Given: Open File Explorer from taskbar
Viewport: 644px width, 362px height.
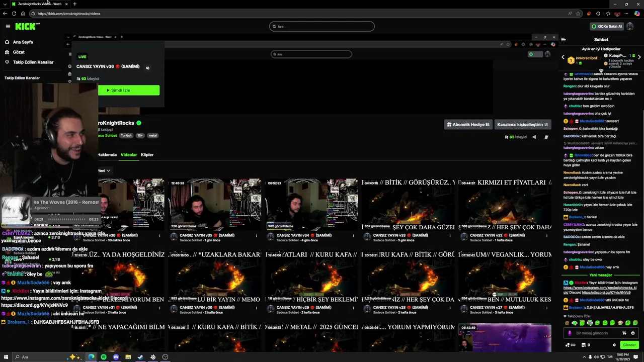Looking at the screenshot, I should tap(128, 357).
